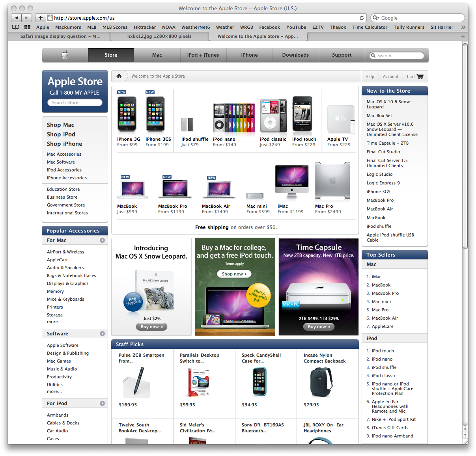Screen dimensions: 476x456
Task: Switch to the iPhone navigation tab
Action: pyautogui.click(x=249, y=55)
